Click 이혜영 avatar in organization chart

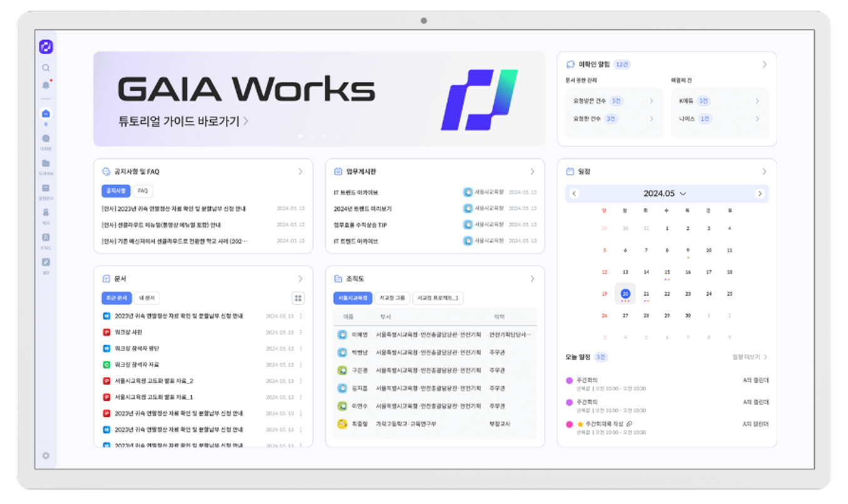[342, 335]
